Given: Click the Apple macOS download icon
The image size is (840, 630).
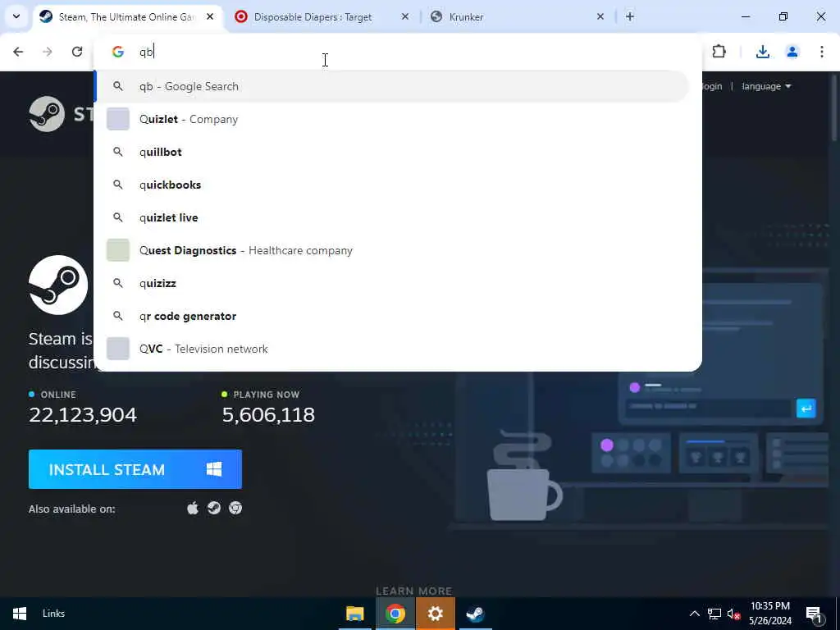Looking at the screenshot, I should 192,508.
